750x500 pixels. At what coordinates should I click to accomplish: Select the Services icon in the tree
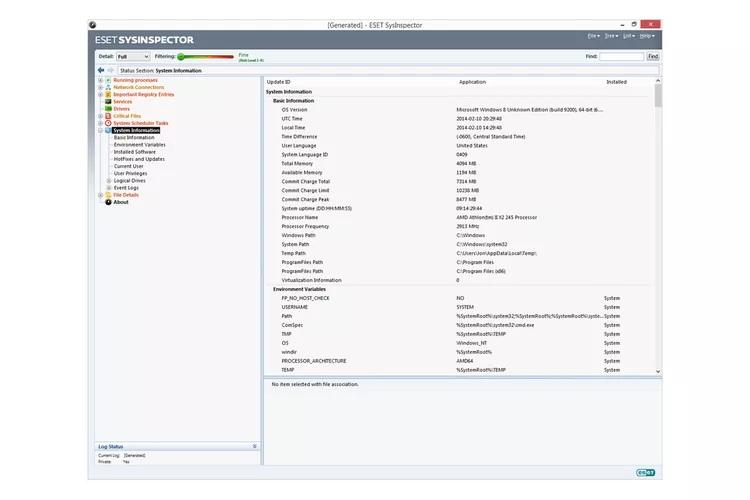(108, 101)
